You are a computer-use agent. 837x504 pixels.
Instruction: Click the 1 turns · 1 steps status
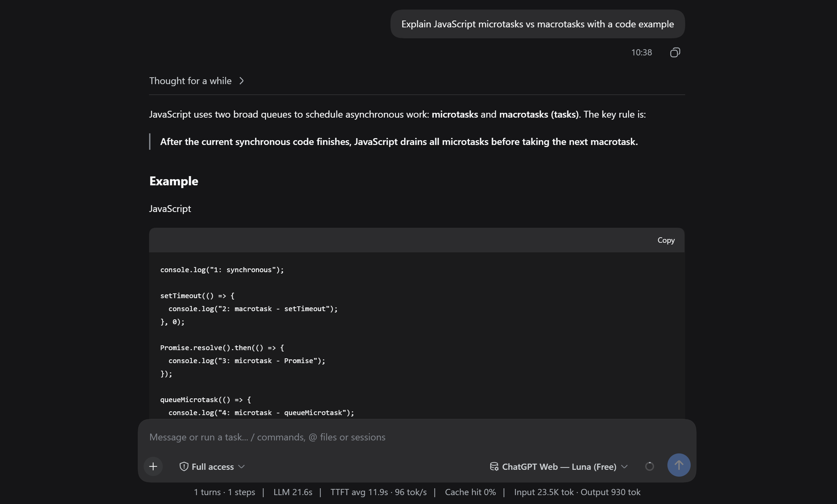[224, 492]
